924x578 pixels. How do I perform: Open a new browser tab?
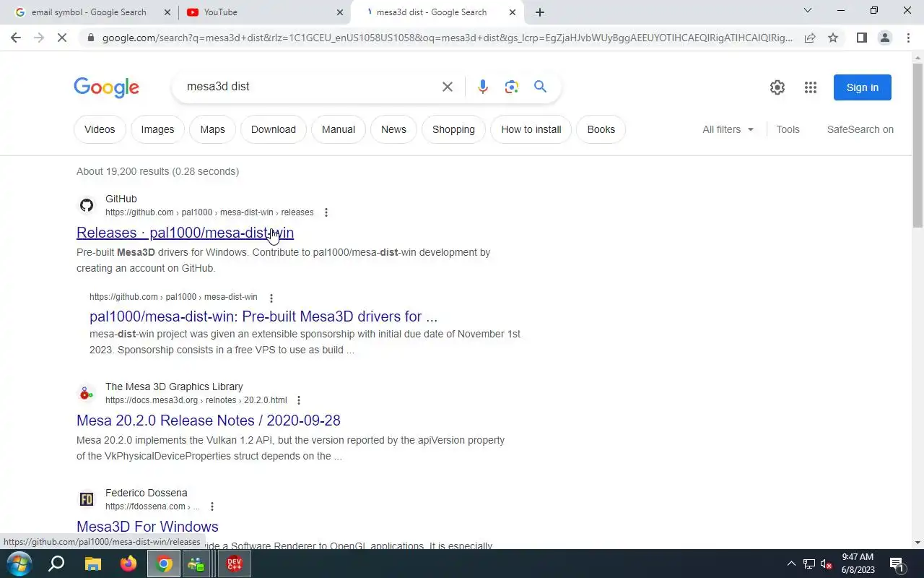(x=540, y=12)
